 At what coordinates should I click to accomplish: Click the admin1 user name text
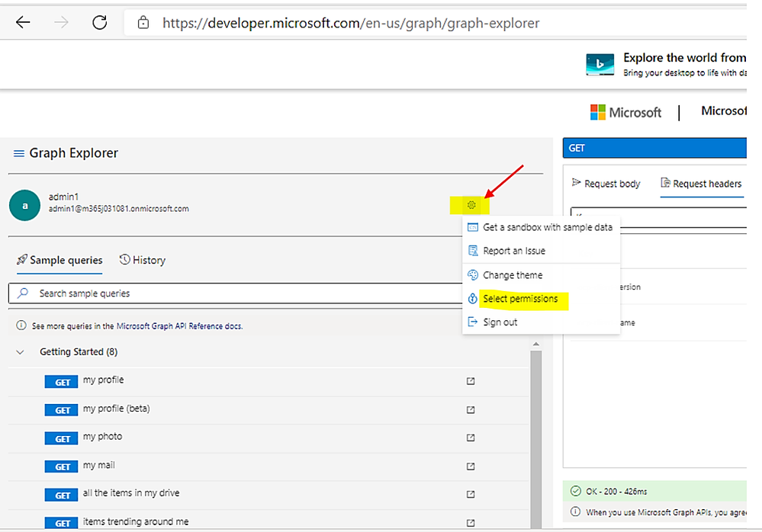coord(63,197)
